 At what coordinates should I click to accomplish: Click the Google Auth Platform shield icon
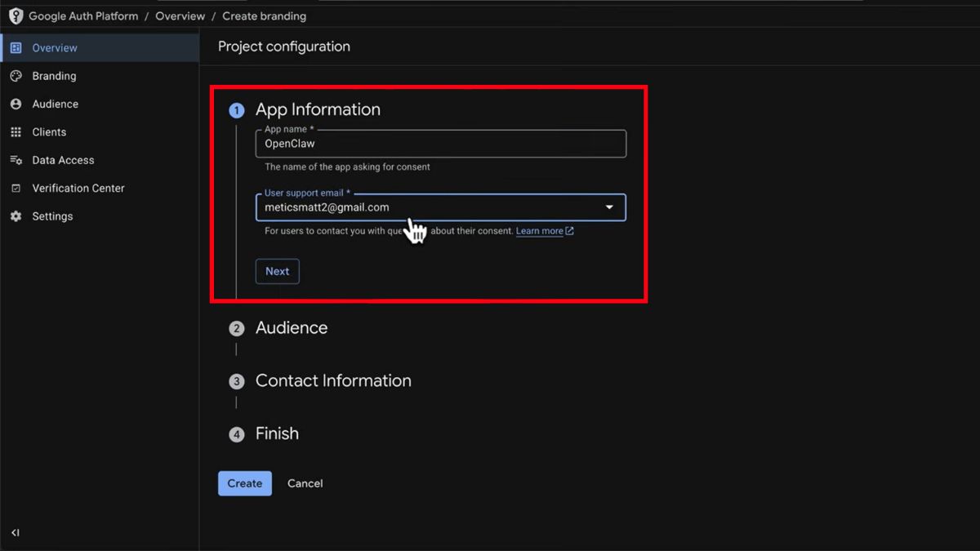click(16, 16)
